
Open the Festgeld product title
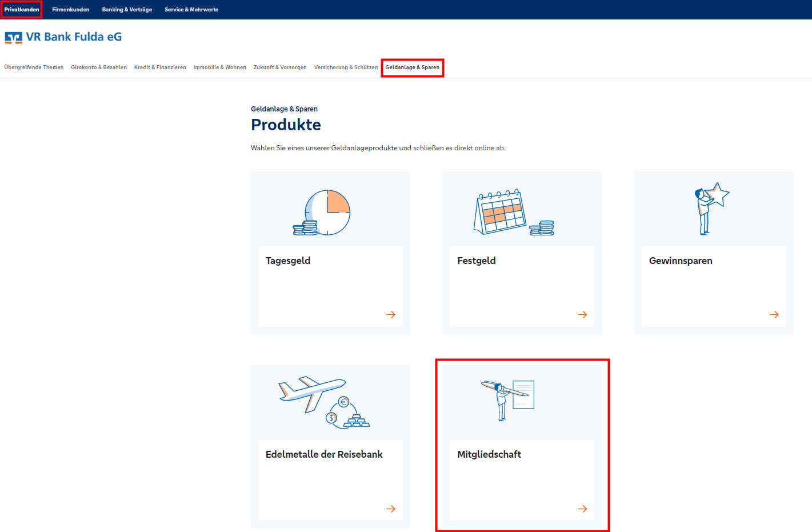(477, 261)
